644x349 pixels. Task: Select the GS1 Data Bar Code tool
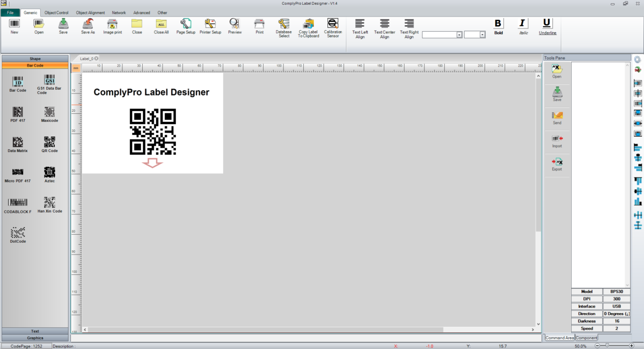(49, 85)
